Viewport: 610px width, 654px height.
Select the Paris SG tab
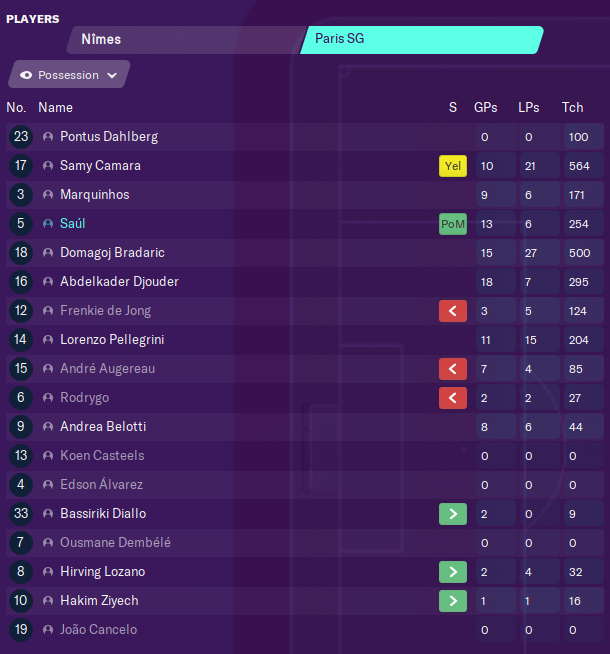422,40
